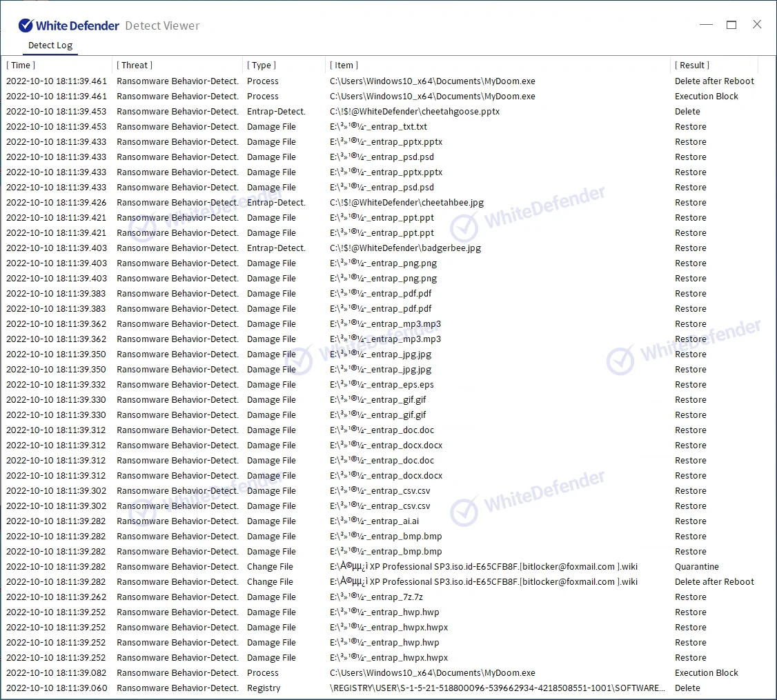Minimize the Detect Viewer window
Viewport: 777px width, 700px height.
coord(706,25)
